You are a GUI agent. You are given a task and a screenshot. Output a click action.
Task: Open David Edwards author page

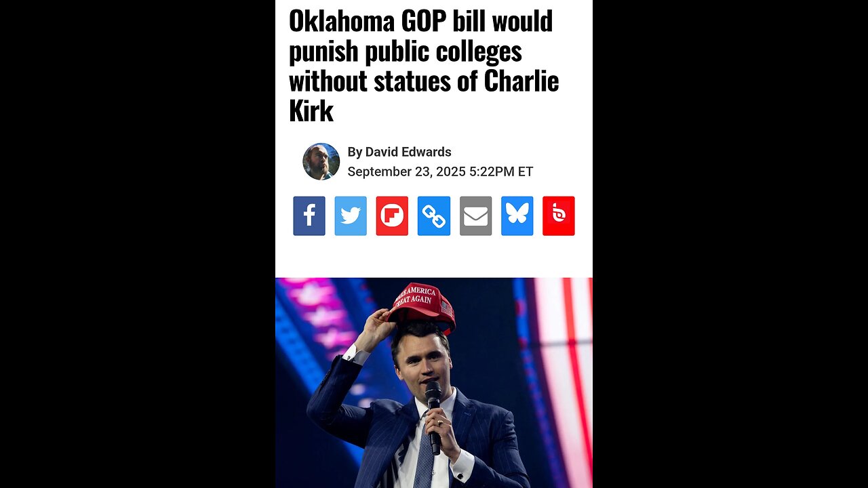[x=408, y=152]
